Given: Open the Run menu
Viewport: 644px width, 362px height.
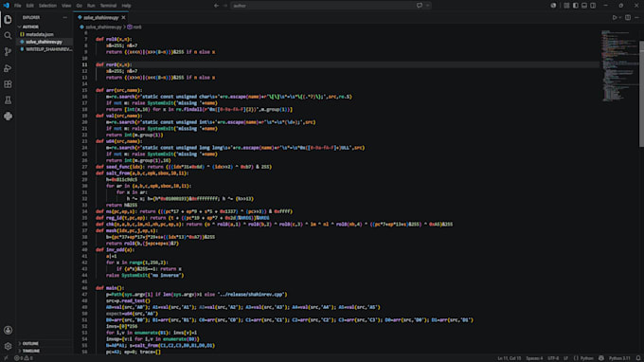Looking at the screenshot, I should pos(91,6).
